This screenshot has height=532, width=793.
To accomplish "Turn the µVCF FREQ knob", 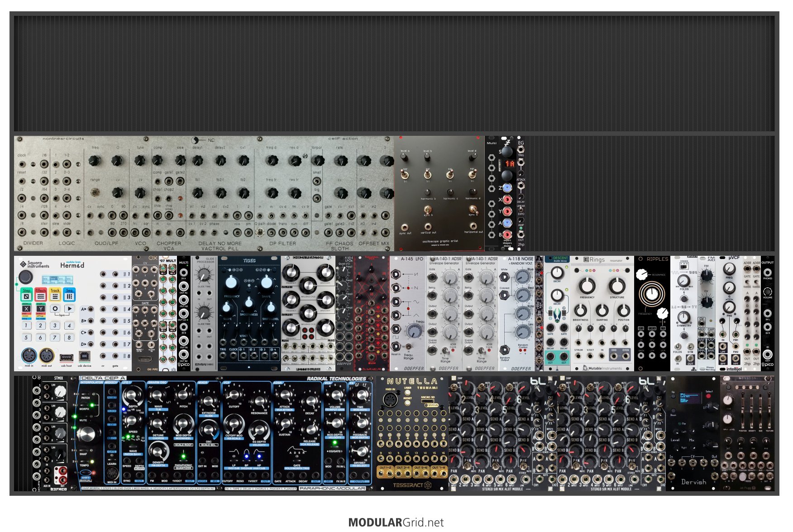I will pos(729,270).
